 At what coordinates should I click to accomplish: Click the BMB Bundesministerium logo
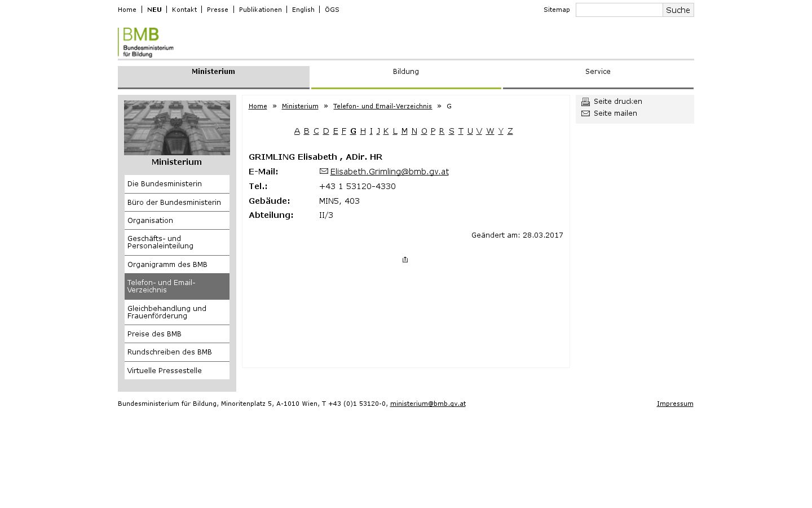146,42
